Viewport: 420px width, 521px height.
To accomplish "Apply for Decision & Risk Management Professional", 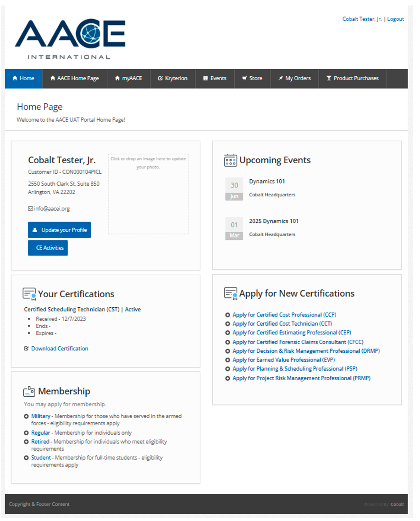I will coord(306,351).
